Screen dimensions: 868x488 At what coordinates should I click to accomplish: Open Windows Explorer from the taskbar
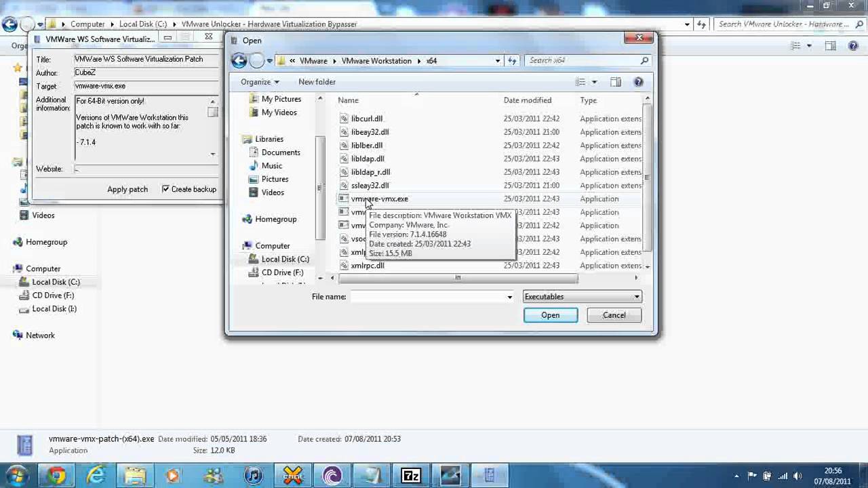(135, 476)
